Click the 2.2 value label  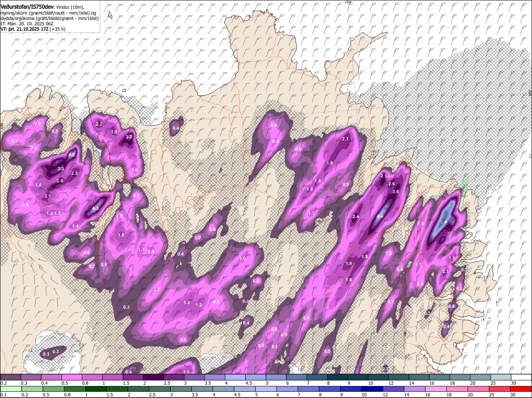99,124
